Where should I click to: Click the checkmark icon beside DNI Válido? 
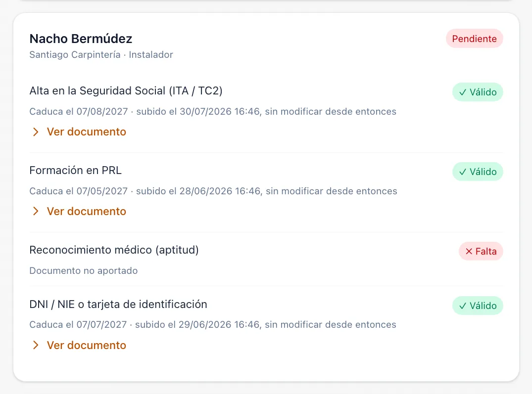(462, 306)
